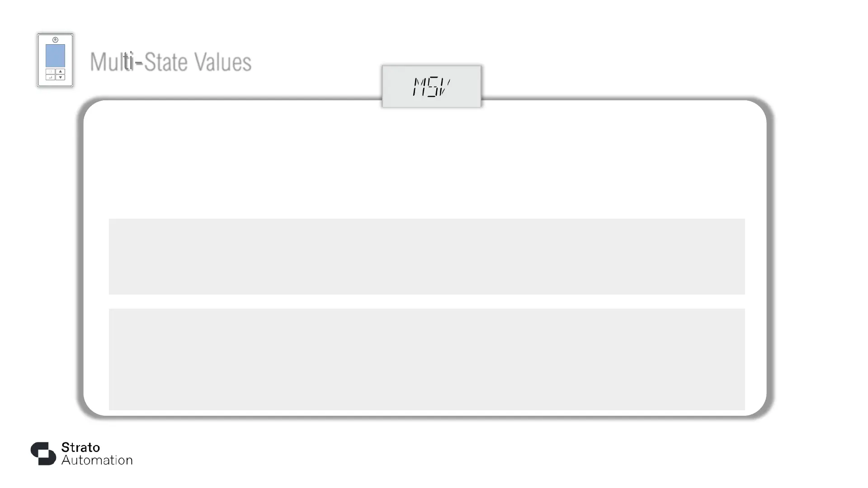Click the enter key on the thermostat icon
This screenshot has width=868, height=488.
click(x=51, y=77)
